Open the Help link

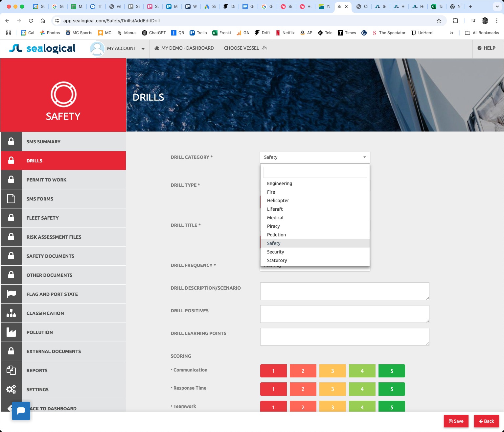(x=486, y=48)
